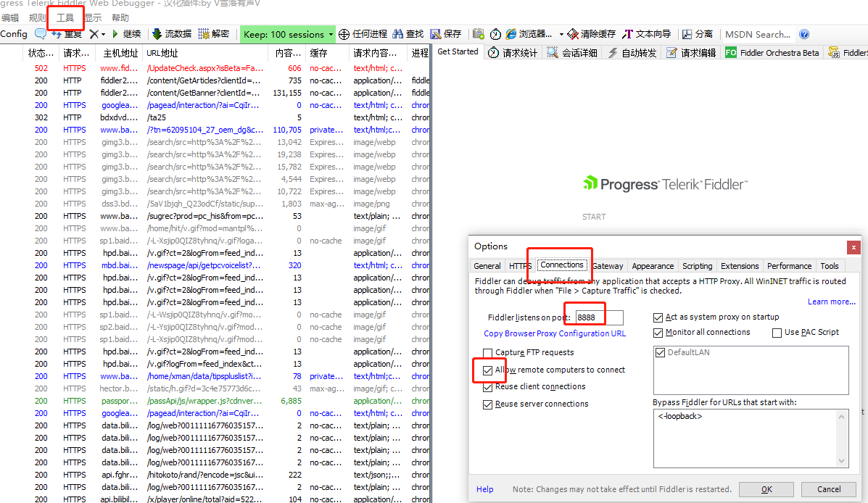Click the Save (保存) disk icon

point(436,34)
